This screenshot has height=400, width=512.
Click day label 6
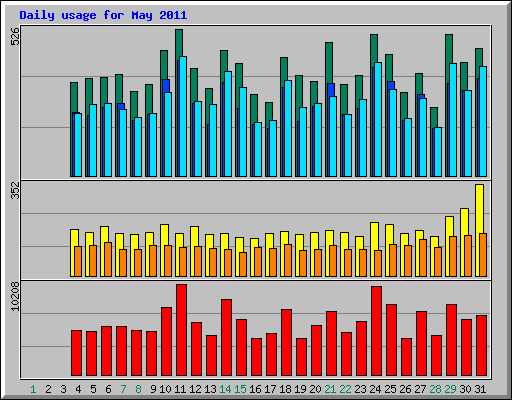tap(108, 389)
